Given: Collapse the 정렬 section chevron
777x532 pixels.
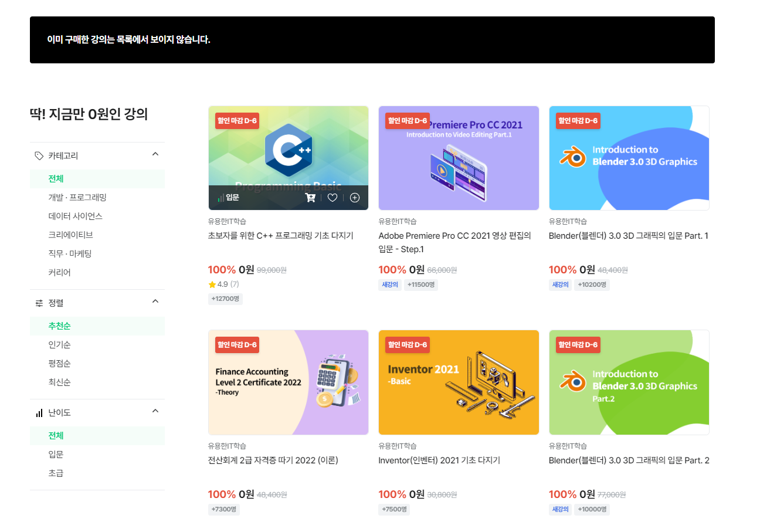Looking at the screenshot, I should coord(155,301).
